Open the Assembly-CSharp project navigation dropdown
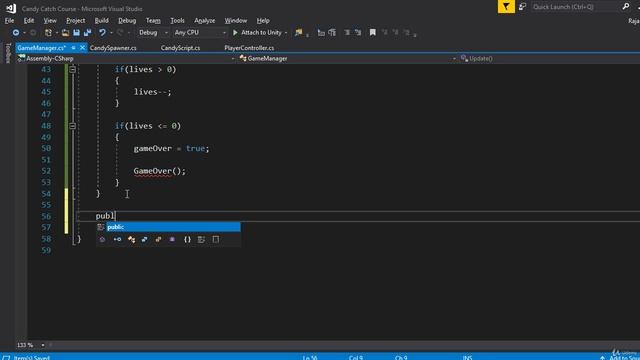Viewport: 640px width, 360px height. pyautogui.click(x=126, y=58)
